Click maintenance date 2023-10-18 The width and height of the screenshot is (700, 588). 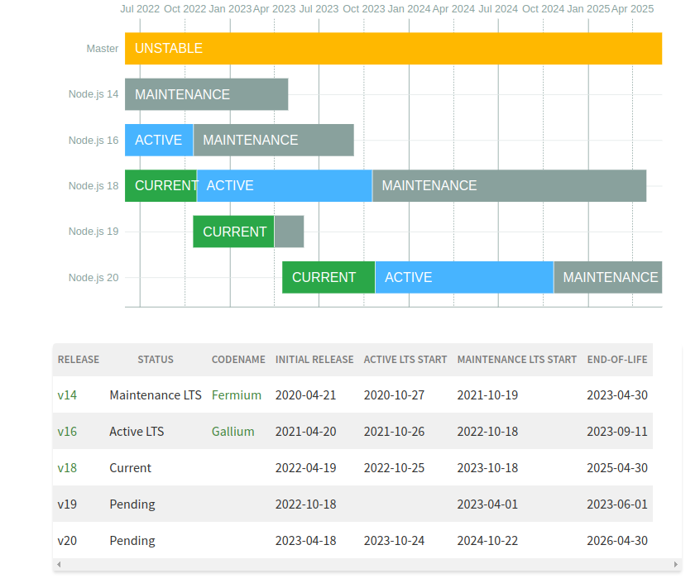pyautogui.click(x=487, y=468)
